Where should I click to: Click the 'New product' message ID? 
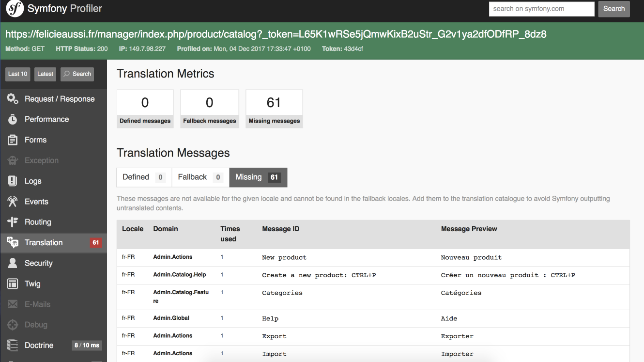(x=284, y=257)
